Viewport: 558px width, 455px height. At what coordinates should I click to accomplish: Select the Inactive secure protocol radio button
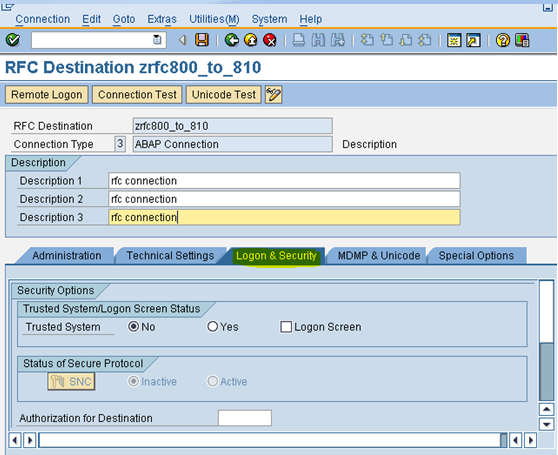133,381
